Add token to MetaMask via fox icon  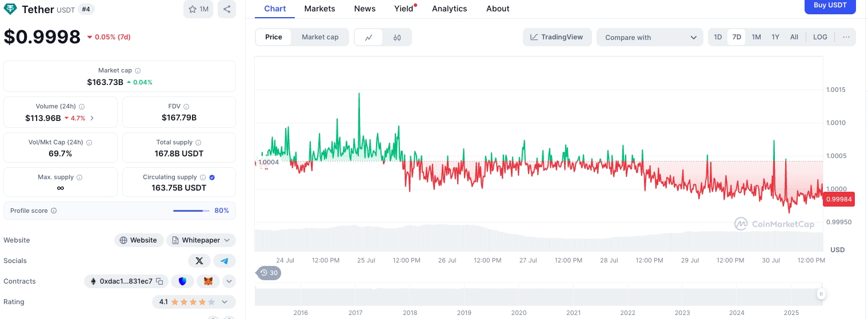209,281
